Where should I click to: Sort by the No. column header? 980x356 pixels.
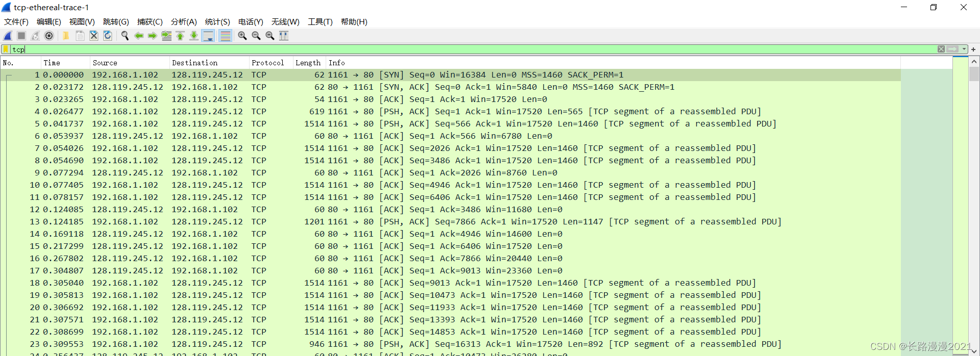tap(20, 63)
